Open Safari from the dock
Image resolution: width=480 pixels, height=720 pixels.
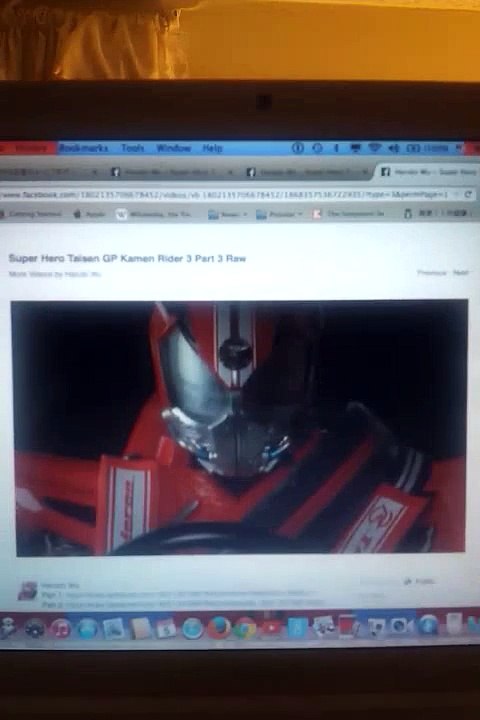click(x=192, y=628)
